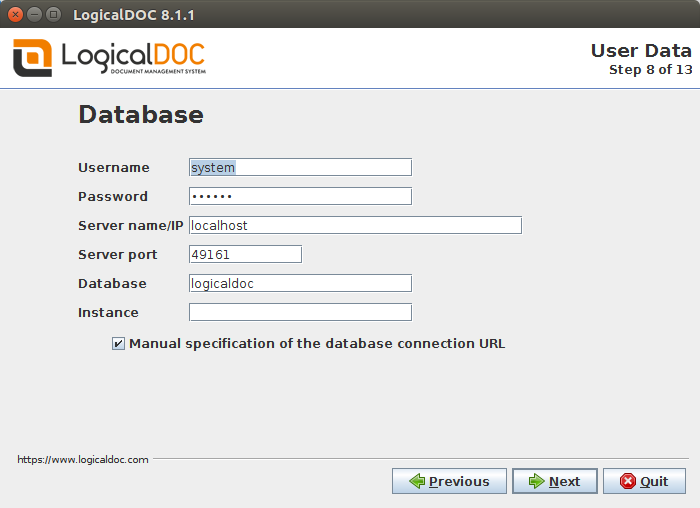700x508 pixels.
Task: Maximize the installer window
Action: click(x=54, y=15)
